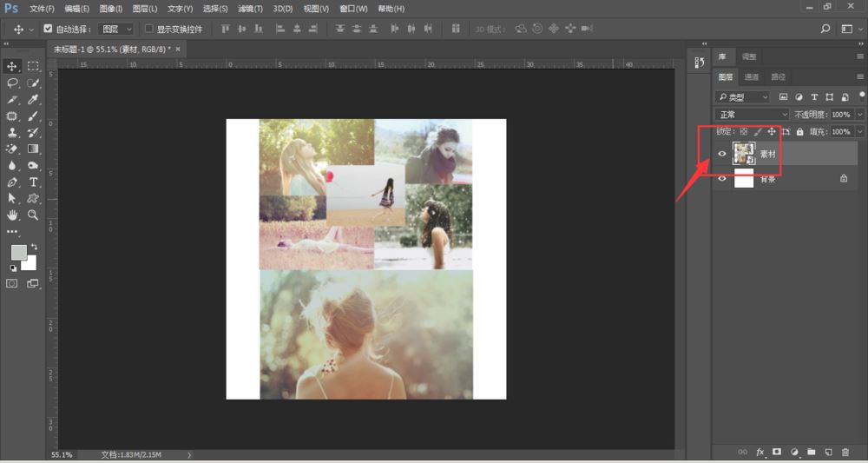The height and width of the screenshot is (463, 868).
Task: Select the Clone Stamp tool
Action: click(11, 133)
